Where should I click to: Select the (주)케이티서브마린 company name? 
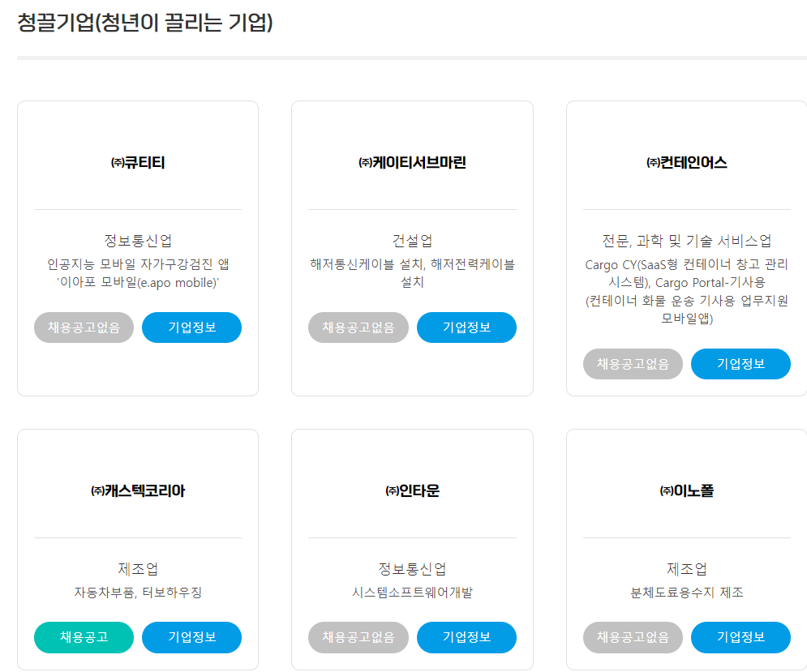412,163
